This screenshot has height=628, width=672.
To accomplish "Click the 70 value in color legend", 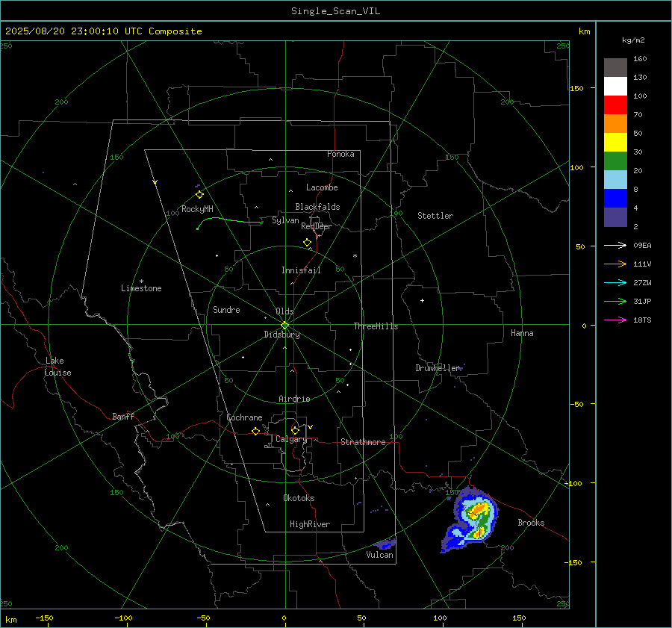I will click(638, 115).
